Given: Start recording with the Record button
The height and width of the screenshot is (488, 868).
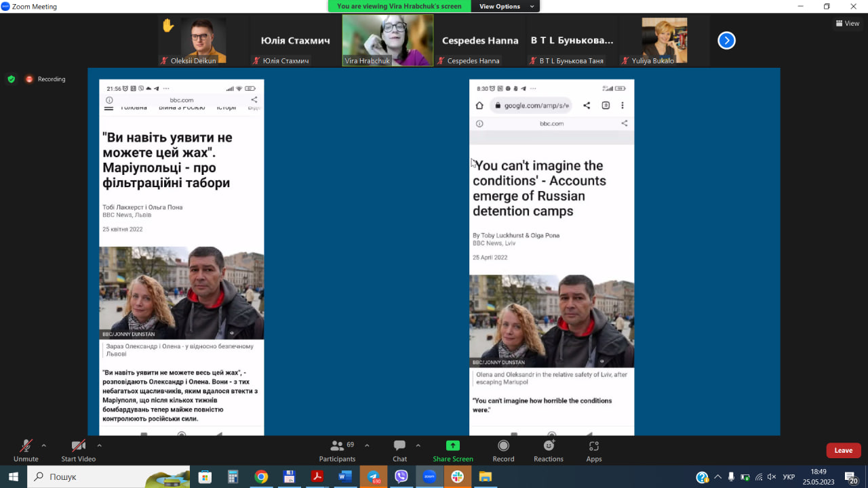Looking at the screenshot, I should [503, 450].
